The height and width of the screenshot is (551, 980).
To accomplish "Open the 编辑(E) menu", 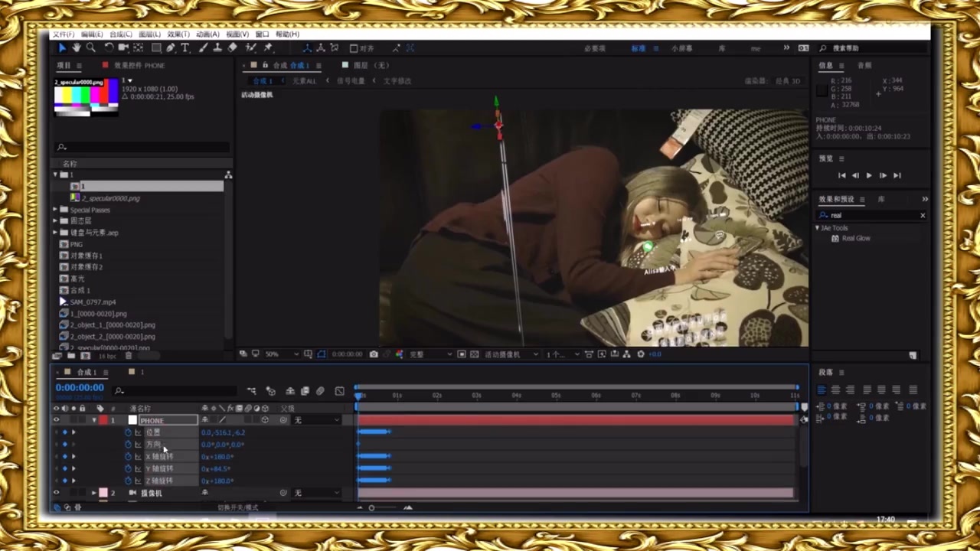I will click(x=92, y=34).
